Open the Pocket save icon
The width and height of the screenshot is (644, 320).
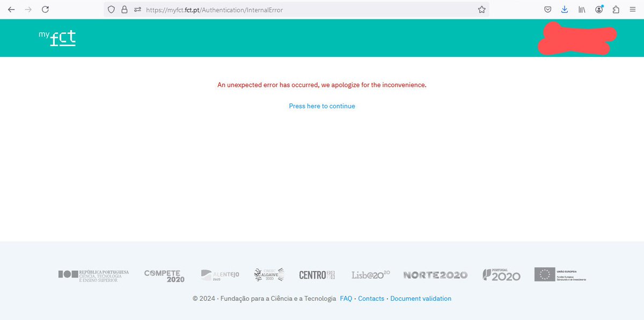548,10
